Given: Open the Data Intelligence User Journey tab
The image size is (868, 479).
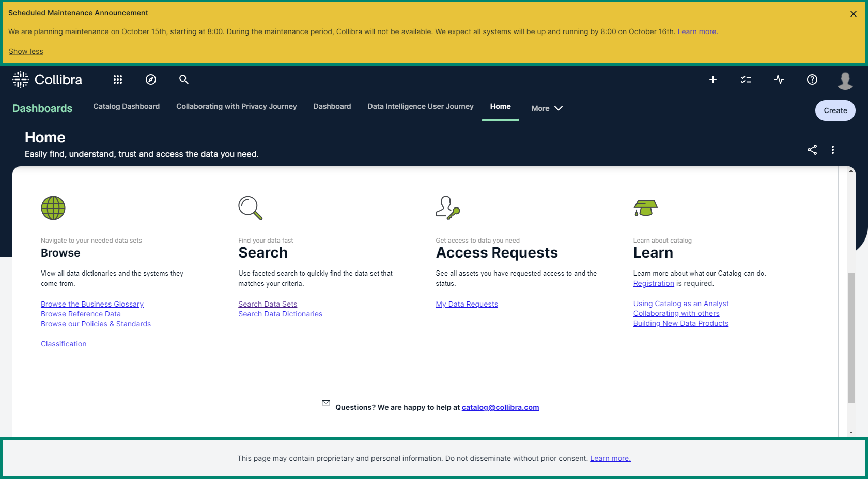Looking at the screenshot, I should click(x=420, y=106).
